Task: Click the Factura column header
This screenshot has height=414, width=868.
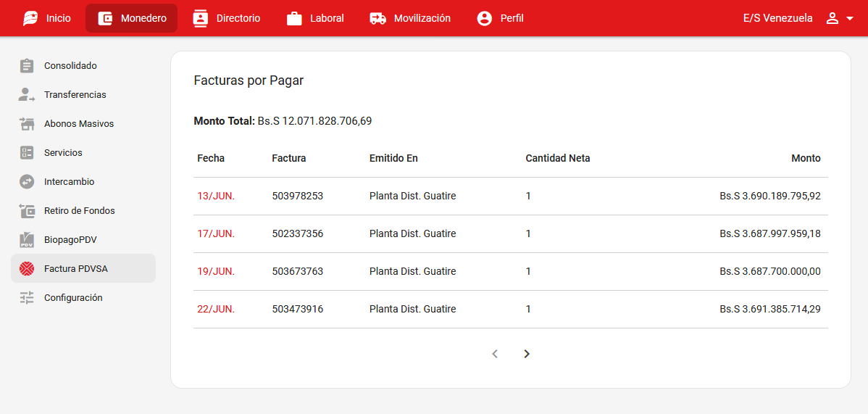Action: (289, 159)
